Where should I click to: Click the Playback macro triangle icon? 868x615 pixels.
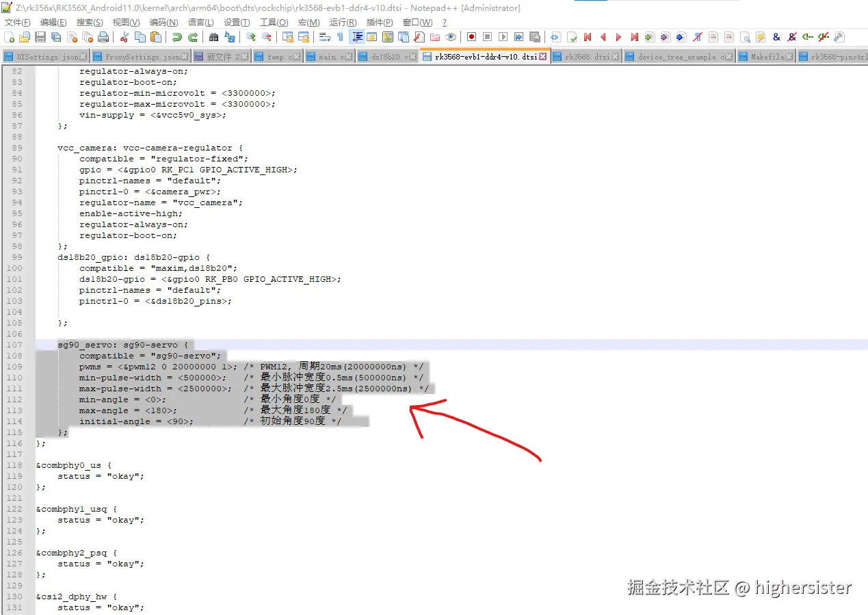pyautogui.click(x=503, y=37)
